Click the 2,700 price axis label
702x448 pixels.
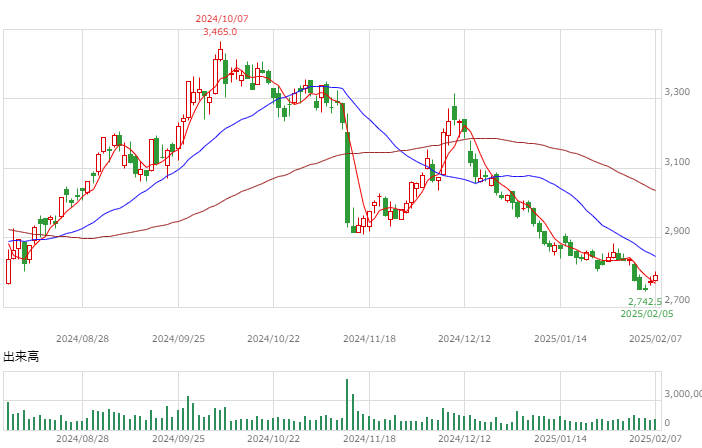[x=677, y=300]
